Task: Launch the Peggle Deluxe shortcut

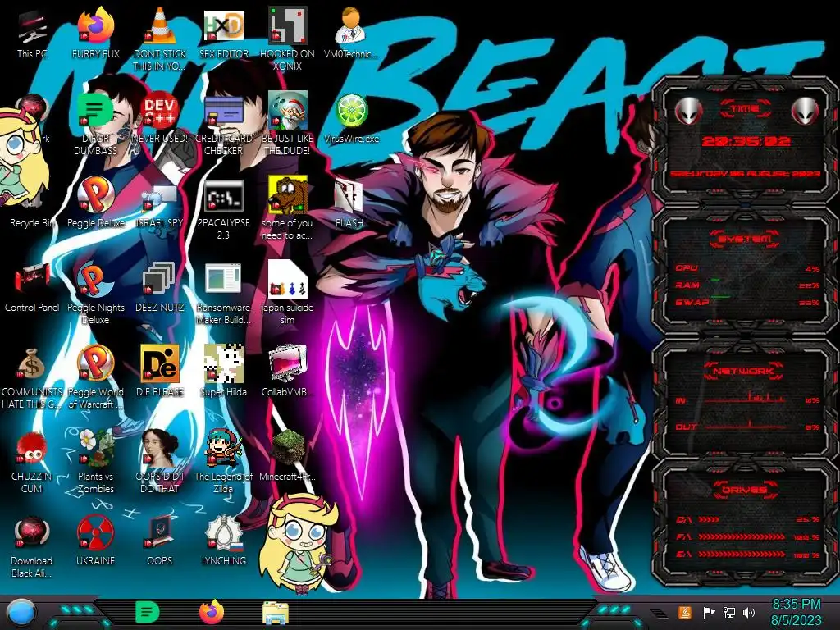Action: [x=95, y=195]
